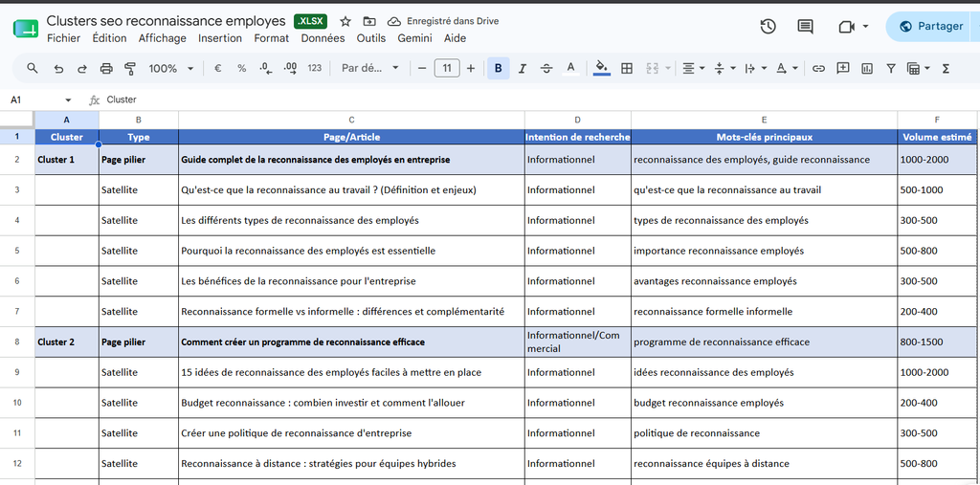Open the Gemini menu
The image size is (980, 485).
click(415, 38)
